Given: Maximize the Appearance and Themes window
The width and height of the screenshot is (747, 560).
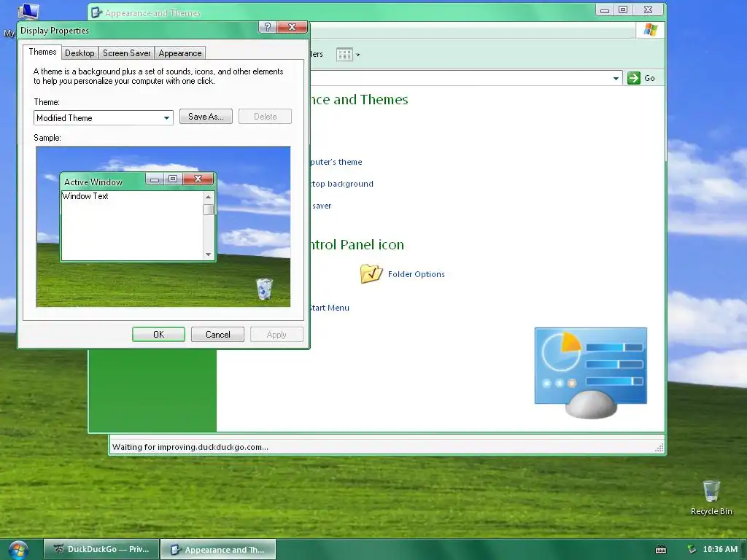Looking at the screenshot, I should tap(623, 10).
